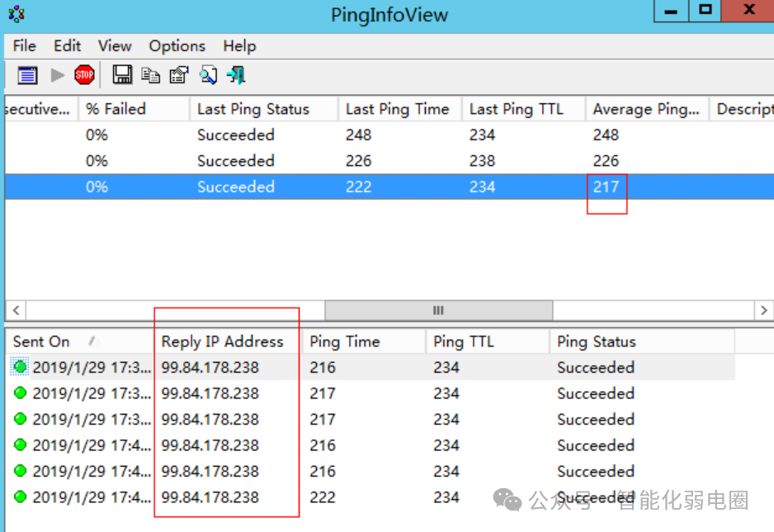Save selected items using the floppy disk icon

pos(122,75)
